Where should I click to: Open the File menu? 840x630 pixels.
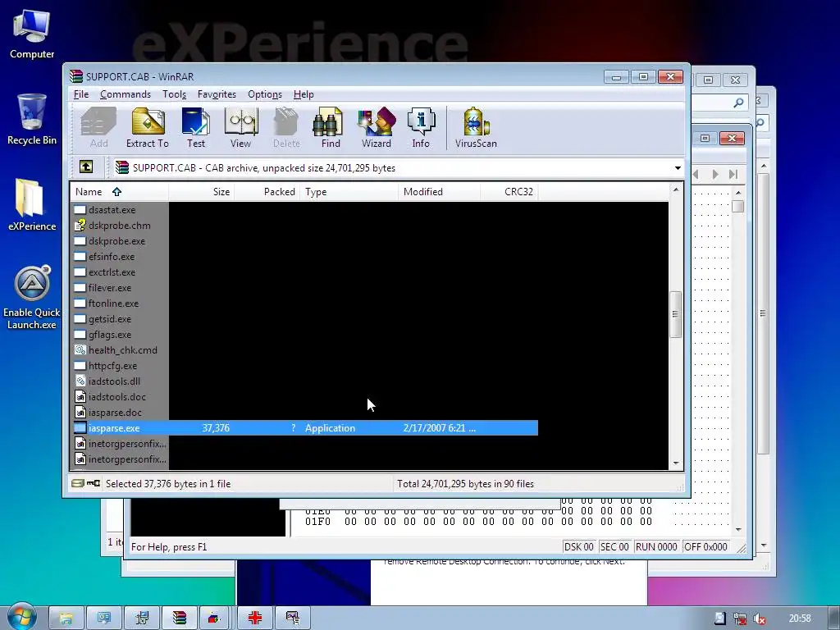pyautogui.click(x=81, y=94)
